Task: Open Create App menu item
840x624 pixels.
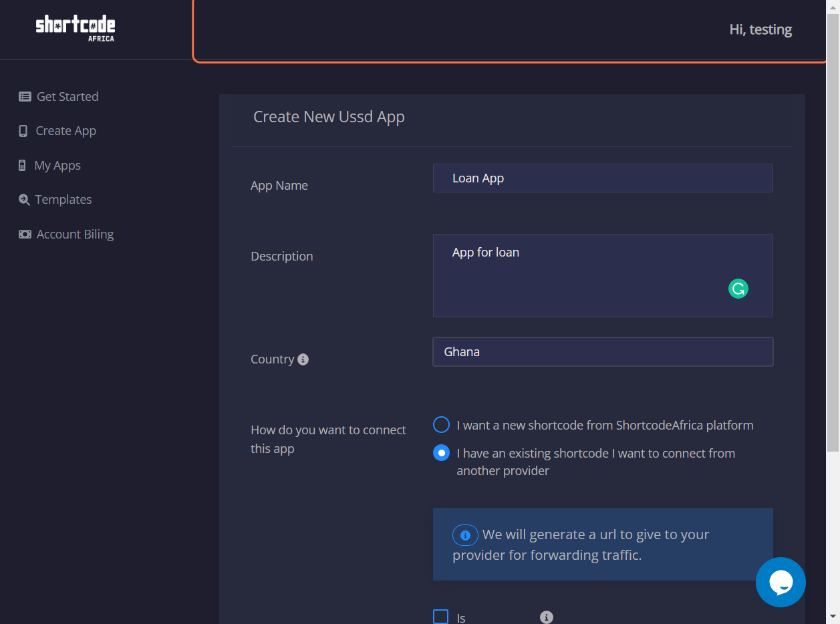Action: 57,131
